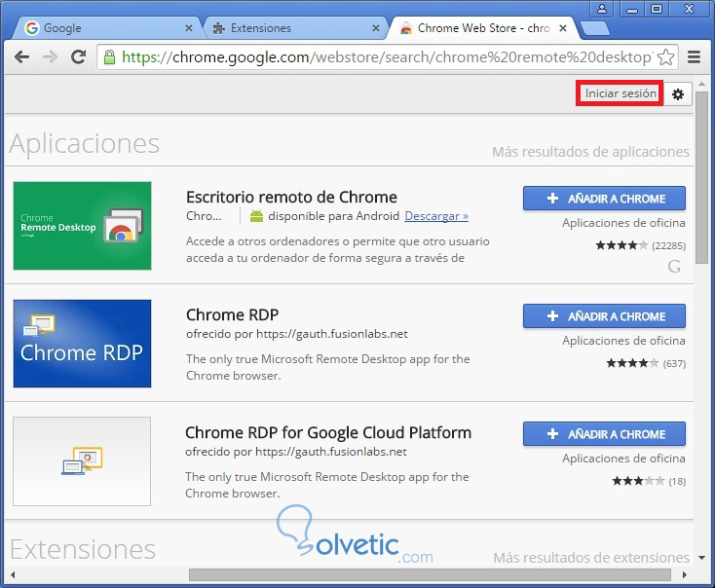This screenshot has height=588, width=715.
Task: Maximize the Chrome window
Action: click(657, 9)
